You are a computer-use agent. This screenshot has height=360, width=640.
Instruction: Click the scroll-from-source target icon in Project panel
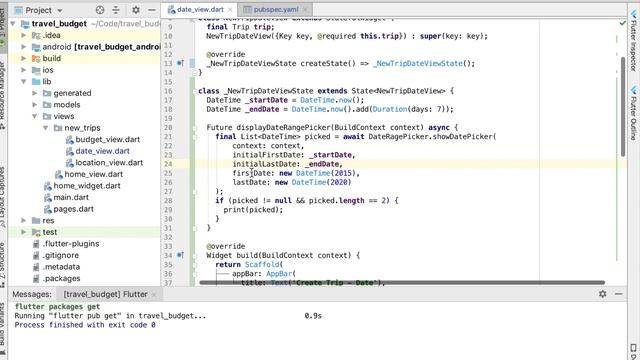[100, 10]
